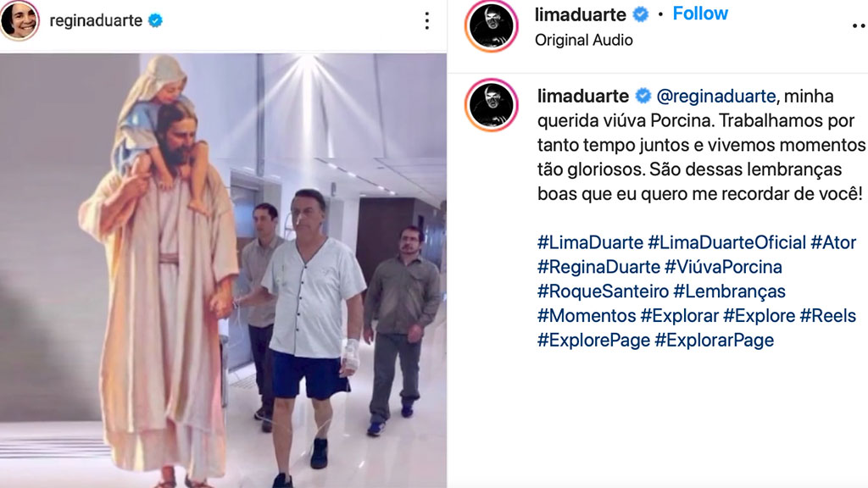Open the #ViúvaPorcina hashtag
This screenshot has height=488, width=868.
coord(723,267)
